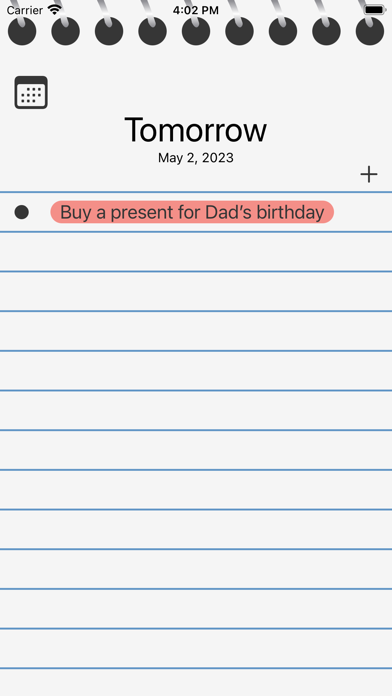Click the "Tomorrow" heading
Image resolution: width=392 pixels, height=696 pixels.
click(x=196, y=130)
